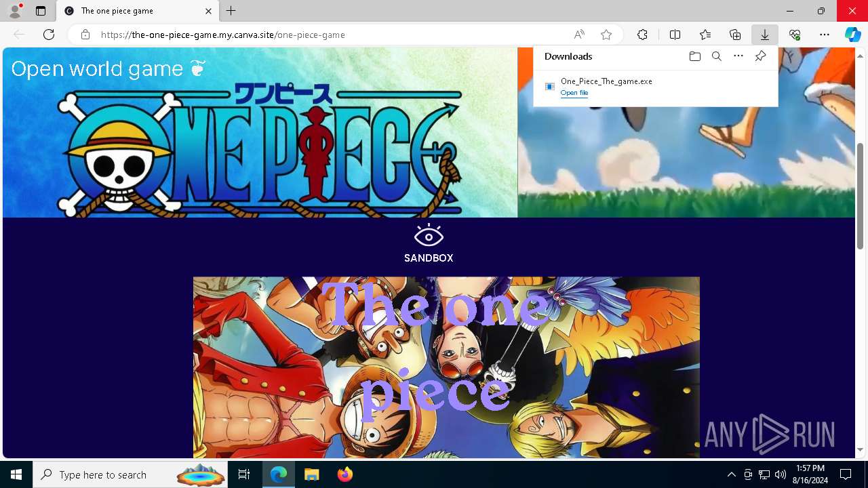This screenshot has height=488, width=868.
Task: Open the volume speaker icon
Action: [x=781, y=474]
